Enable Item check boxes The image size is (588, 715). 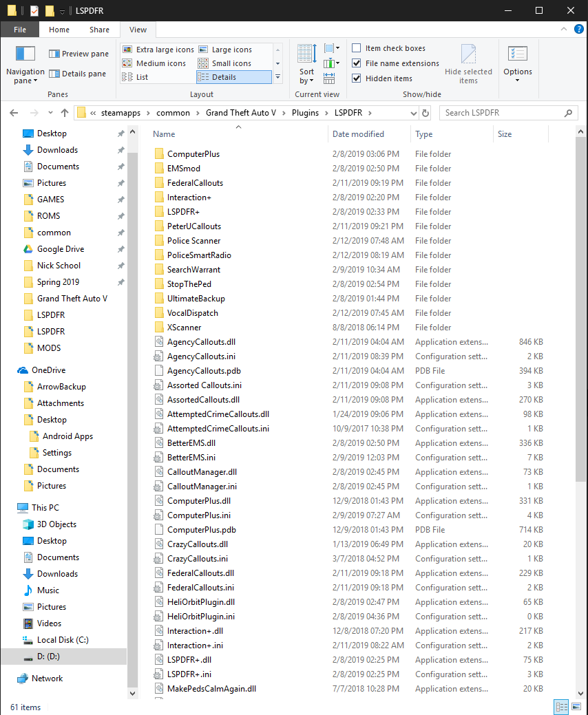tap(388, 48)
